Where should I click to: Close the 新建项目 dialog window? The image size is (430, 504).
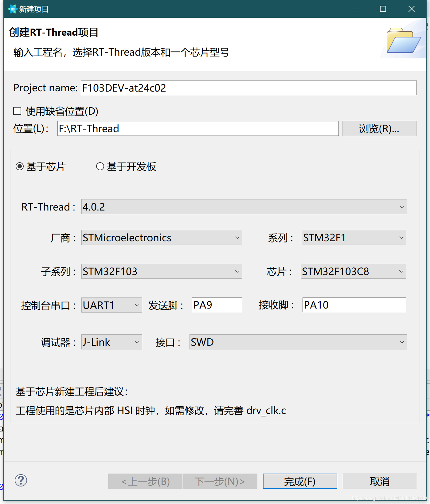412,9
